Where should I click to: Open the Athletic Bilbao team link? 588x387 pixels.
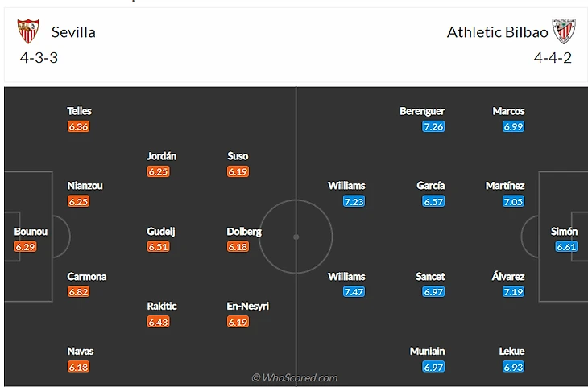click(x=498, y=32)
